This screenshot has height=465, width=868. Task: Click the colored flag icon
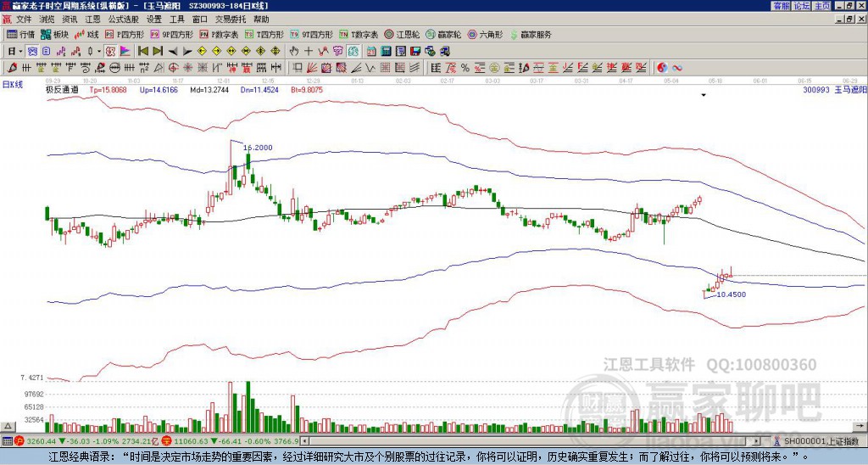click(125, 51)
